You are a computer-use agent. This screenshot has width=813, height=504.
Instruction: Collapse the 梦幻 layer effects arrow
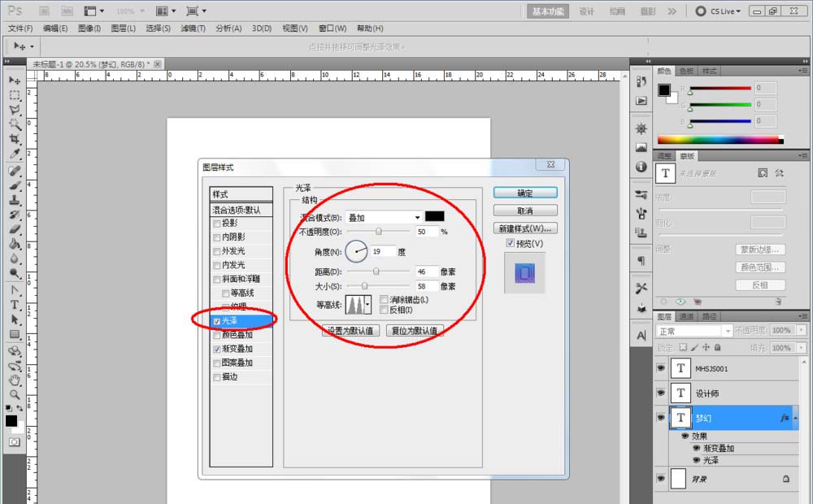click(795, 418)
